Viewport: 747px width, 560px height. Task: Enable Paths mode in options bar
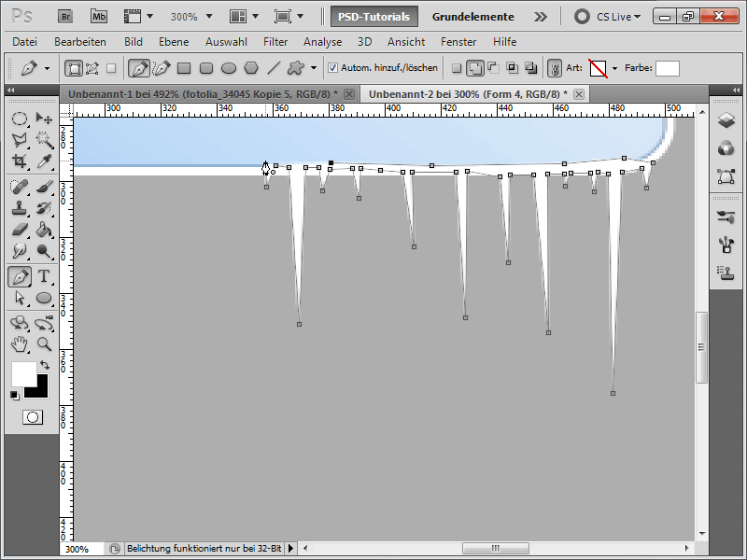pos(92,68)
